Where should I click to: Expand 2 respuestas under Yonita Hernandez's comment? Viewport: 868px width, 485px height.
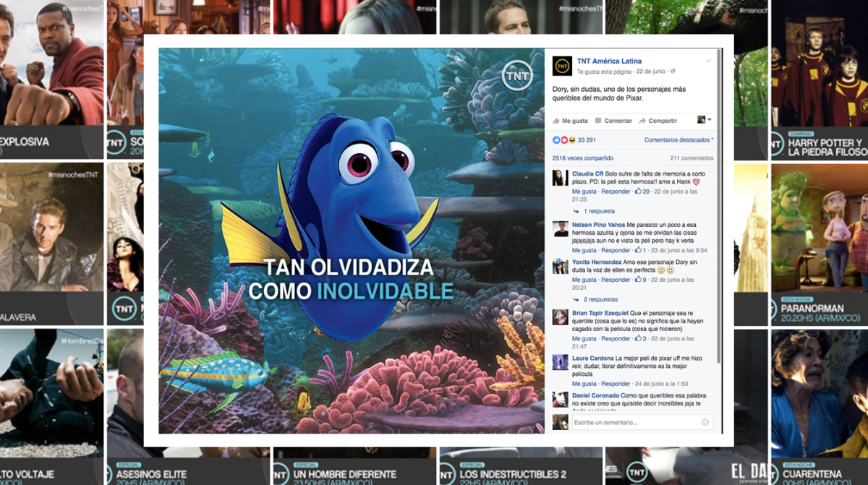click(600, 299)
